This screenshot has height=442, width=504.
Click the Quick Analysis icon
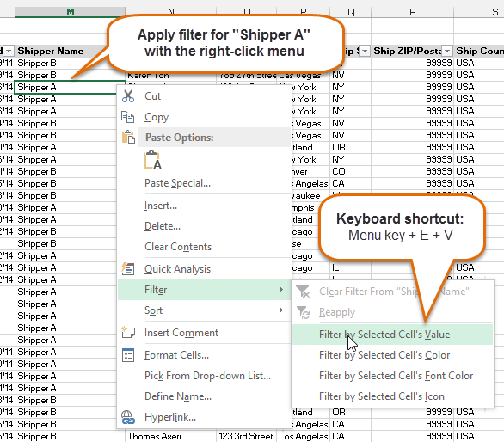(x=128, y=269)
